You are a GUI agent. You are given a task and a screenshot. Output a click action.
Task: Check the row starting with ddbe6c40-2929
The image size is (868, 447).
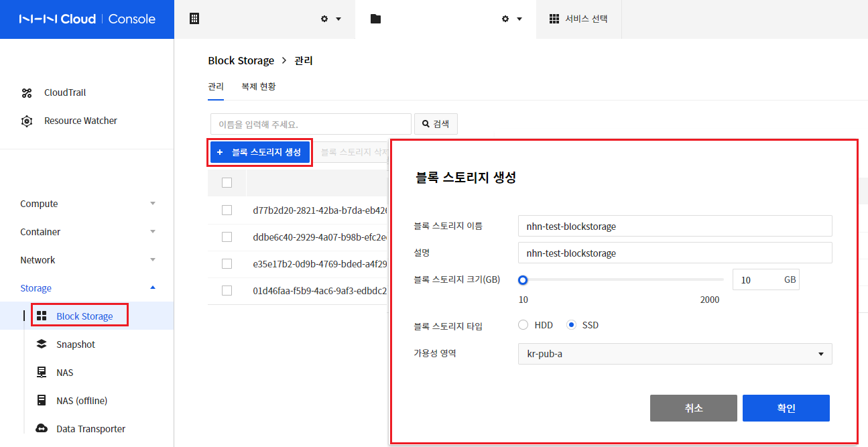[x=227, y=237]
